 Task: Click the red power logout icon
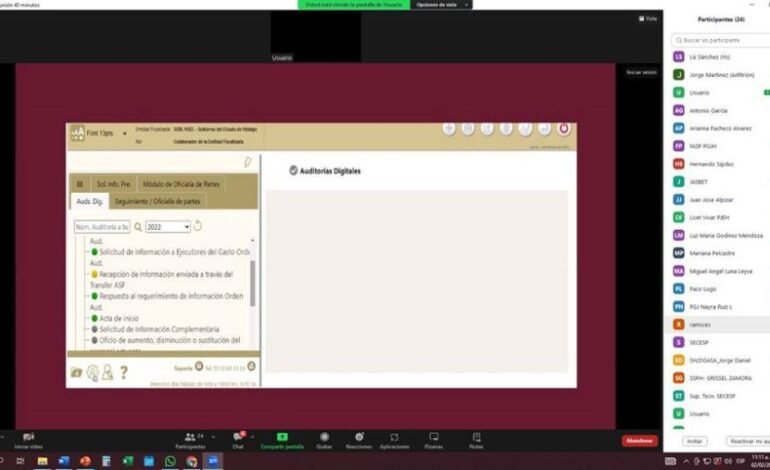[563, 129]
